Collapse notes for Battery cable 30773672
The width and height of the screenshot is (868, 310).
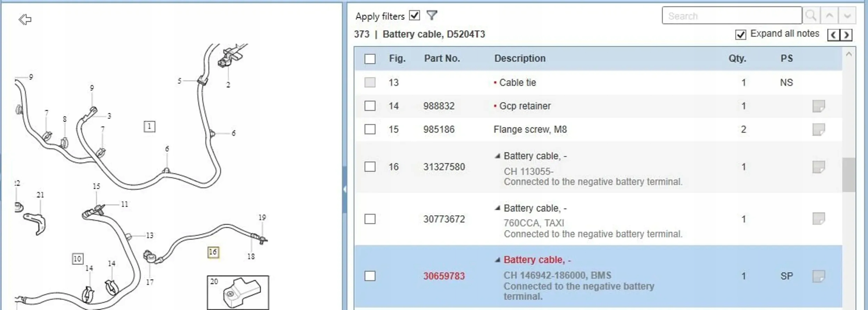(x=498, y=208)
